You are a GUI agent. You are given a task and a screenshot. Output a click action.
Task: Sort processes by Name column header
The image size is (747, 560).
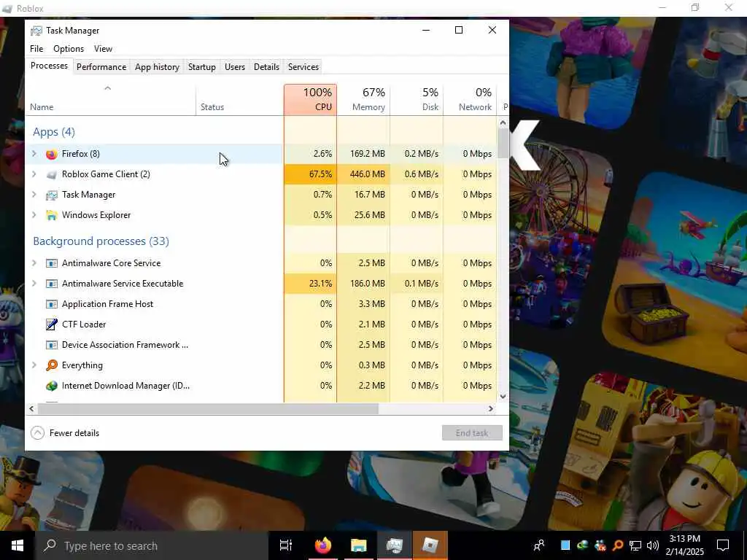tap(111, 100)
